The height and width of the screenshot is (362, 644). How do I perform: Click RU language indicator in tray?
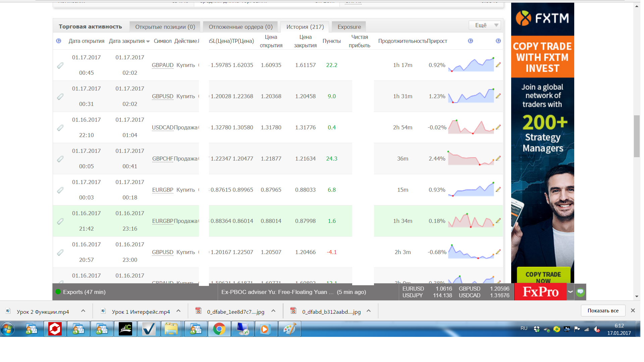tap(524, 328)
